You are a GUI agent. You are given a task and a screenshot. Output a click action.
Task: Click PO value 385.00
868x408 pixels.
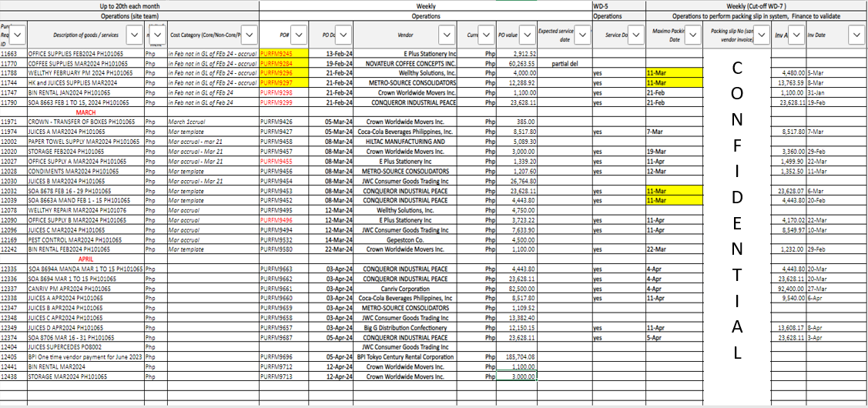(x=517, y=122)
